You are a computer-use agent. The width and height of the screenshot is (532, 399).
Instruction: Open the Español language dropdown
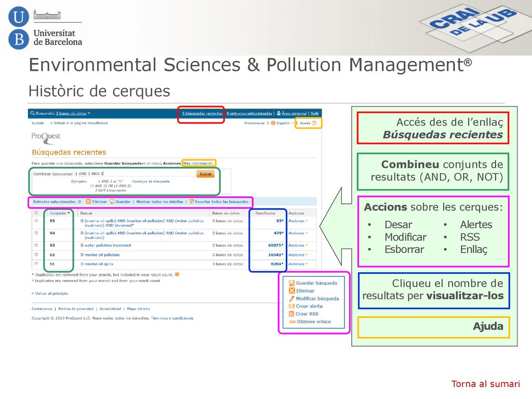[x=283, y=123]
